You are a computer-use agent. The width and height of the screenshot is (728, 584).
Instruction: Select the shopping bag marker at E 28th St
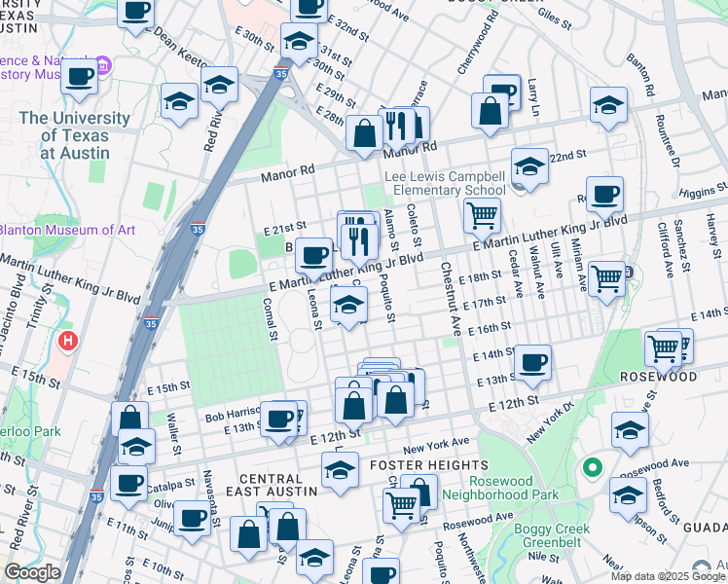364,134
